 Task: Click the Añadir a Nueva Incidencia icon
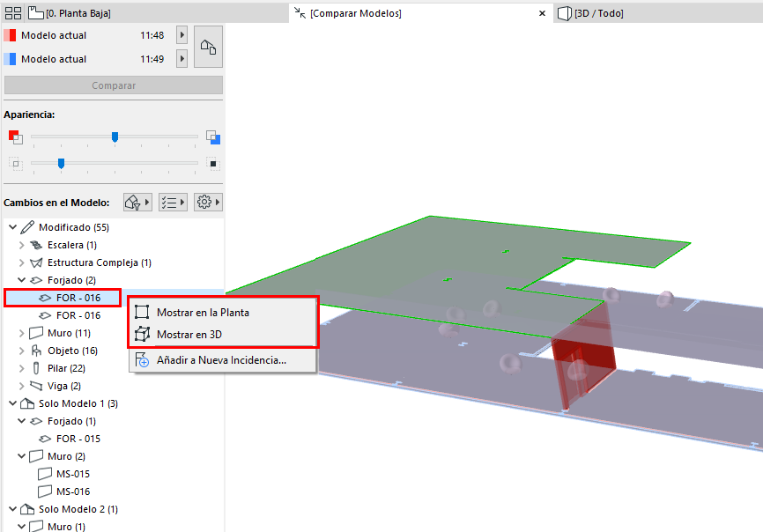(x=142, y=360)
